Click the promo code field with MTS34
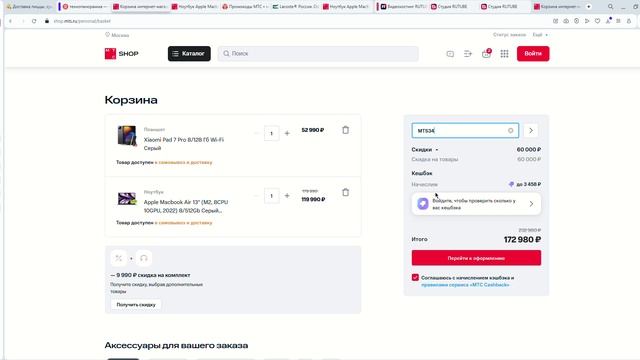 [x=465, y=131]
